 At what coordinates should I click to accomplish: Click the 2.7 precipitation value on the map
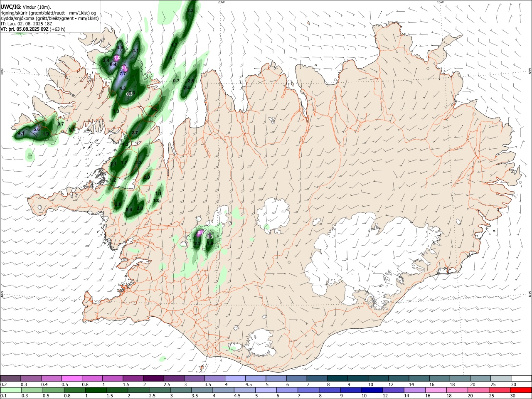tap(135, 133)
